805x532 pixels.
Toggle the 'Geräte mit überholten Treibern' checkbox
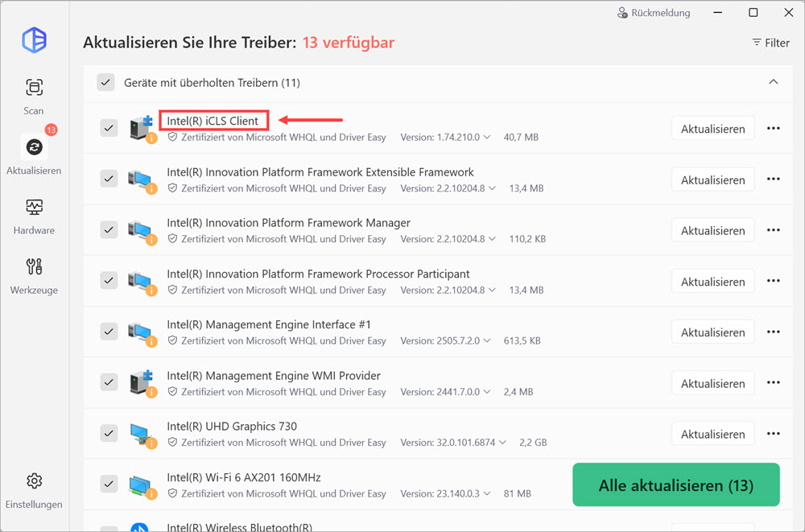[x=105, y=82]
